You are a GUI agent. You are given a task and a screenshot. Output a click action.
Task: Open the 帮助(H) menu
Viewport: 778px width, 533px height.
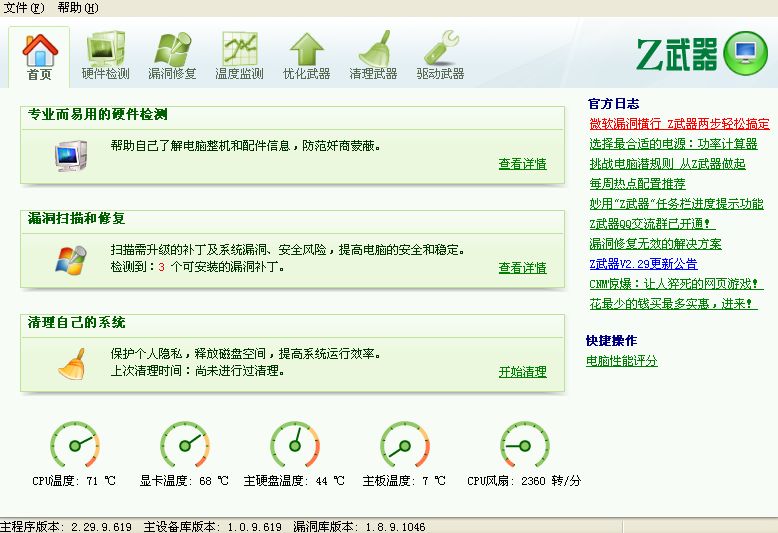77,8
